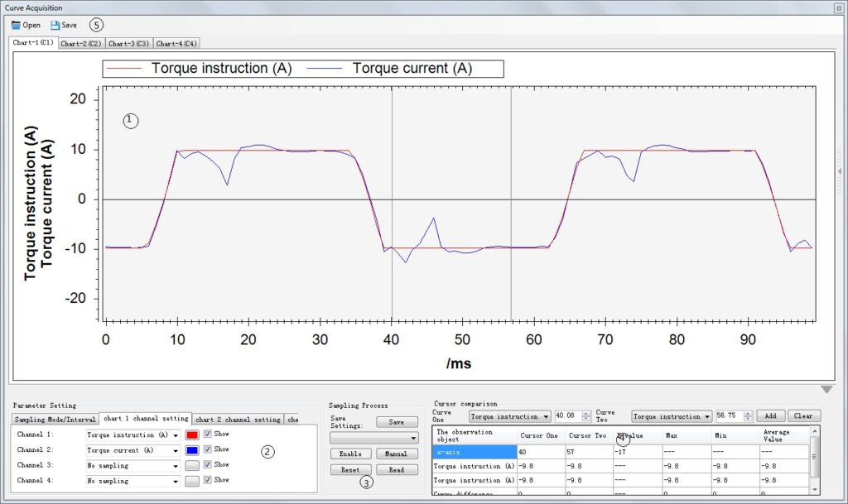The image size is (848, 504).
Task: Click the cursor one line near 40 ms
Action: click(x=392, y=204)
